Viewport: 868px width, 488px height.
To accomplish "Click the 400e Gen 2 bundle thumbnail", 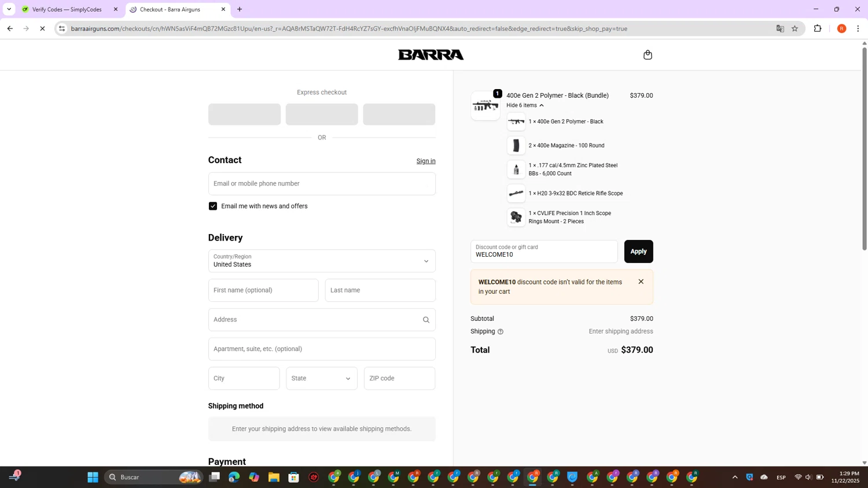I will (x=486, y=106).
